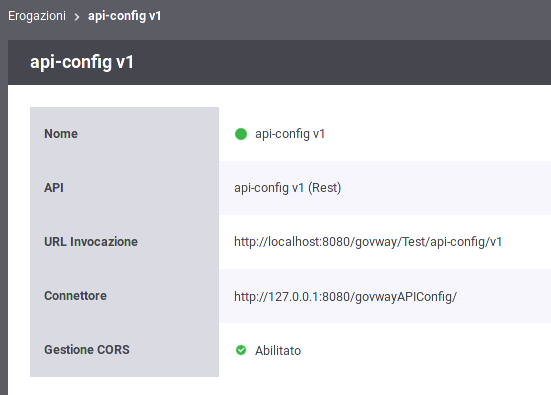This screenshot has height=395, width=551.
Task: Click the URL Invocazione label
Action: click(x=91, y=242)
